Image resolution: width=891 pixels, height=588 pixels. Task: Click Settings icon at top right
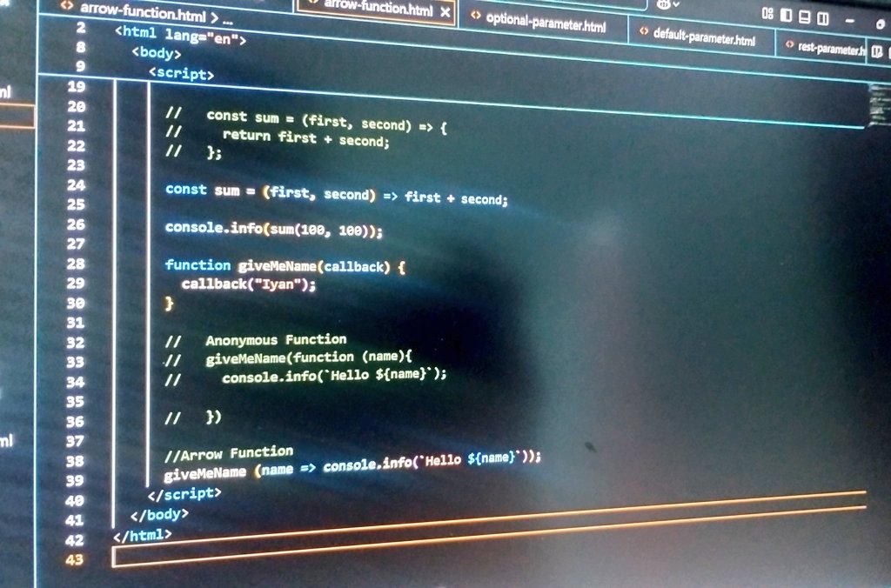(880, 24)
